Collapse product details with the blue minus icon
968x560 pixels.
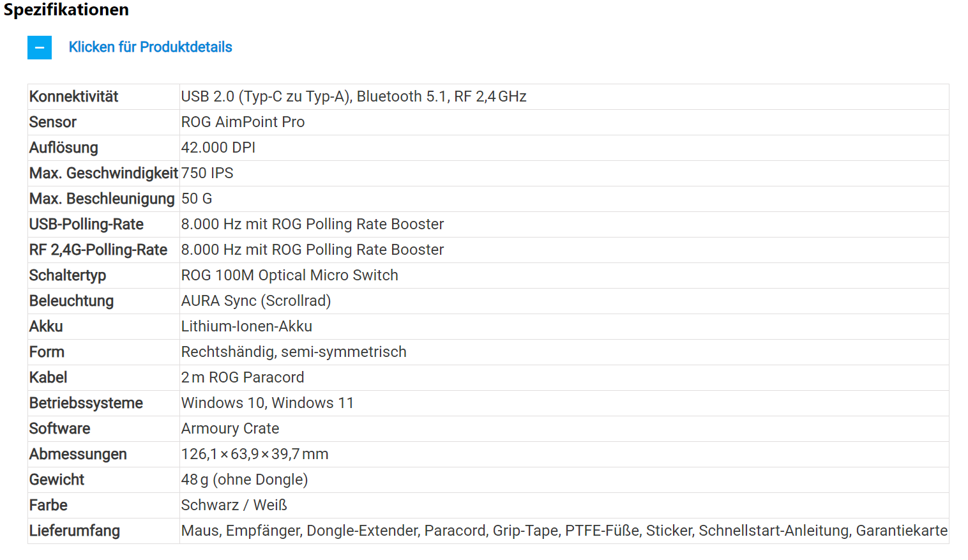40,47
